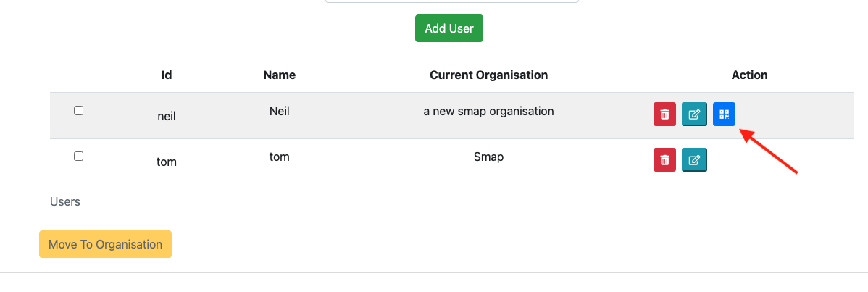Viewport: 868px width, 292px height.
Task: Tick the checkbox for user tom
Action: click(79, 156)
